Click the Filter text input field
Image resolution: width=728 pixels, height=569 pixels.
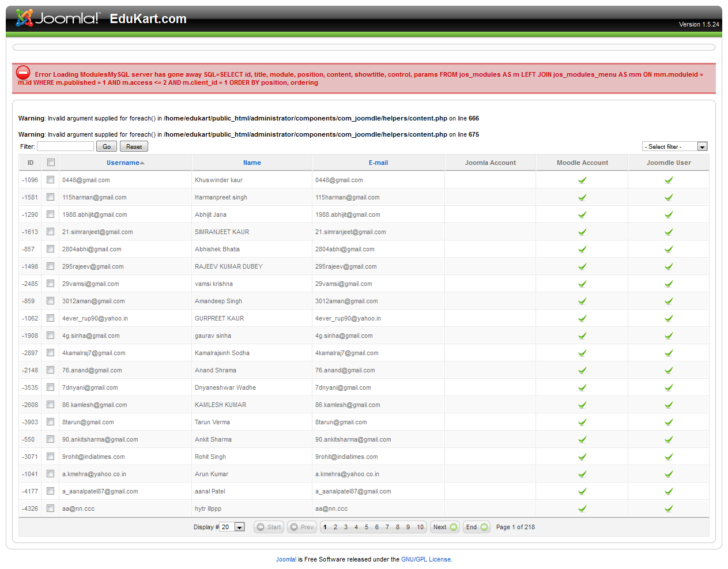[x=65, y=146]
